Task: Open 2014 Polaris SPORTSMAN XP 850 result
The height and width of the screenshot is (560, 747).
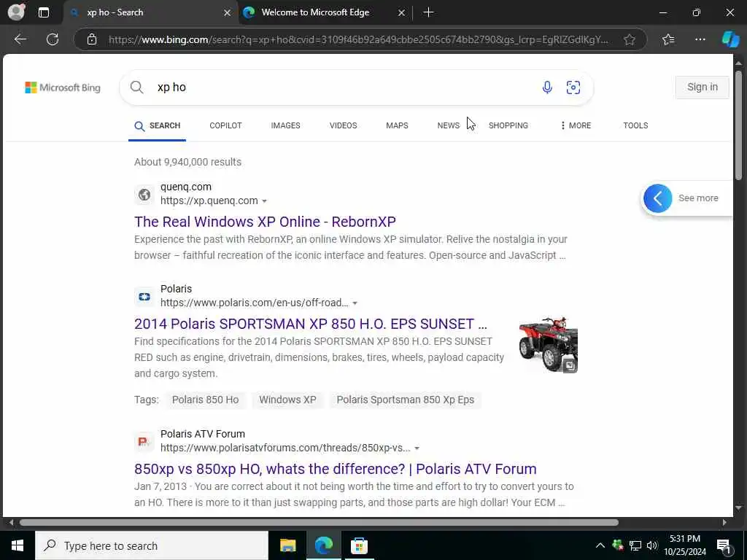Action: pos(311,324)
